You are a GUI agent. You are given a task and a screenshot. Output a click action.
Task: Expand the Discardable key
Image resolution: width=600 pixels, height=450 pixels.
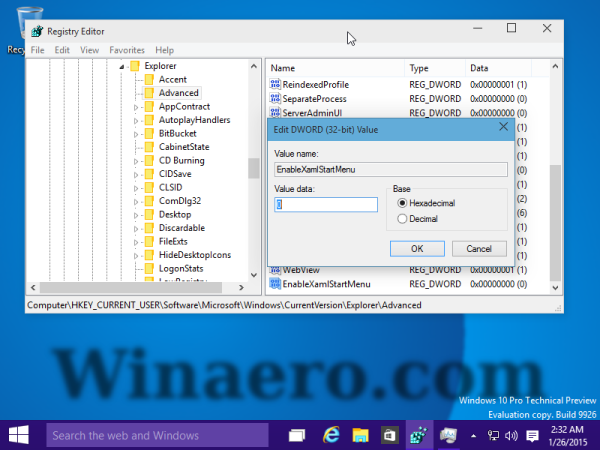136,229
